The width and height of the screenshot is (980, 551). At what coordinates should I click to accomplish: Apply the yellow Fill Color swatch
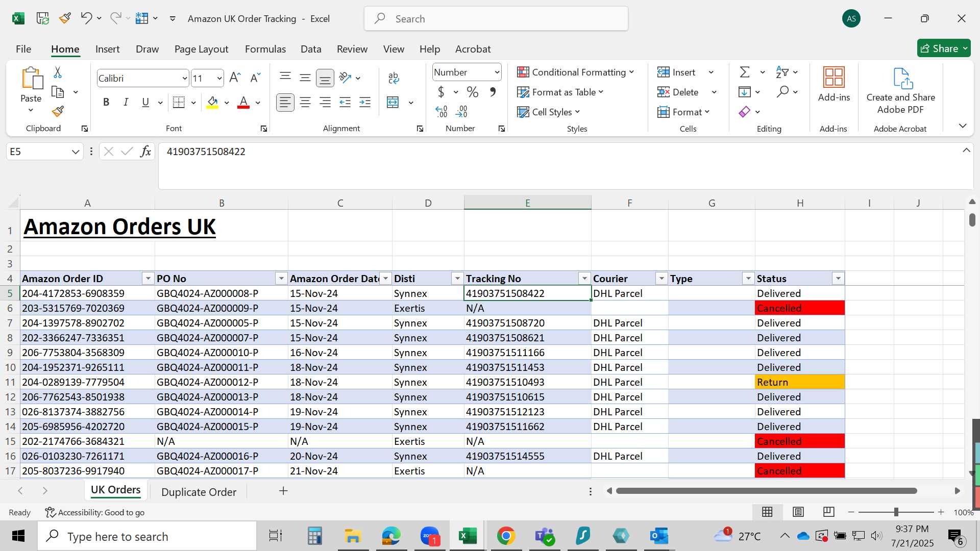click(x=212, y=103)
